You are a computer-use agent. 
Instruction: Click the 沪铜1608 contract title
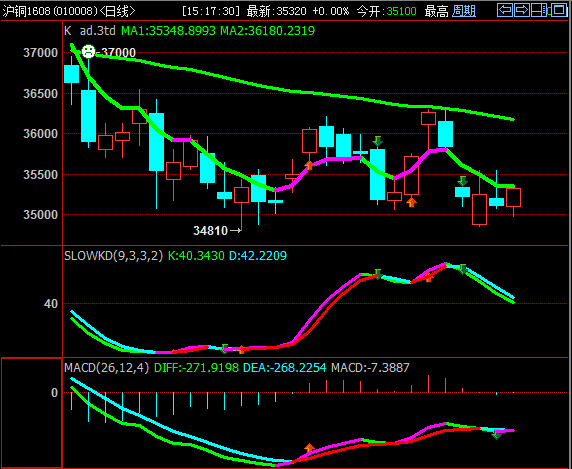tap(26, 11)
